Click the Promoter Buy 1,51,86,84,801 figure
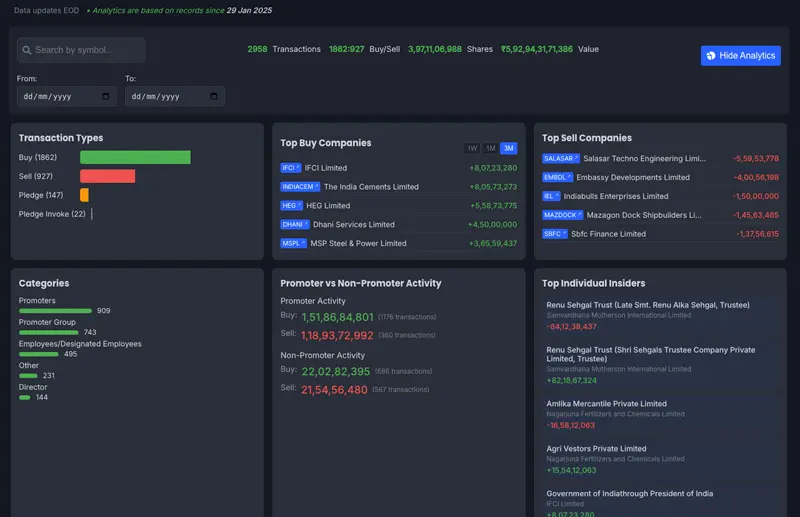 point(337,317)
